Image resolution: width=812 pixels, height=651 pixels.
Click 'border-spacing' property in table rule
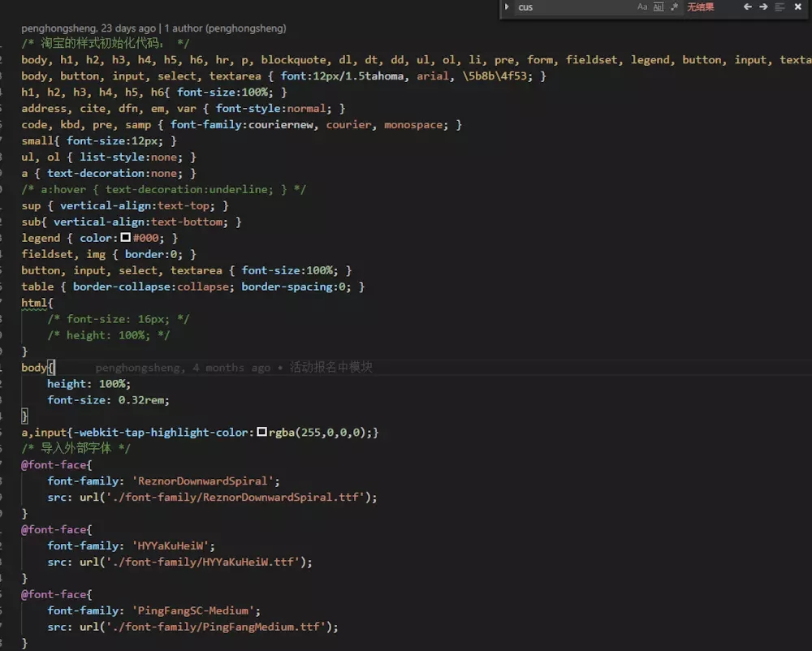[x=287, y=287]
